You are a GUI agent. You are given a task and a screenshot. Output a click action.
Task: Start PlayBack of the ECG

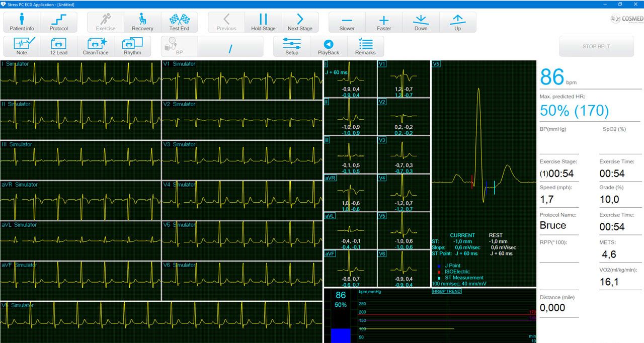329,46
